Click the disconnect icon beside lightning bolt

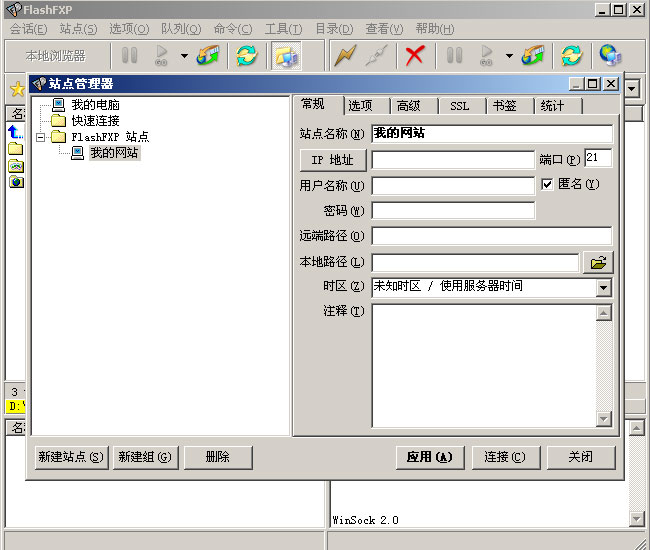pos(376,55)
